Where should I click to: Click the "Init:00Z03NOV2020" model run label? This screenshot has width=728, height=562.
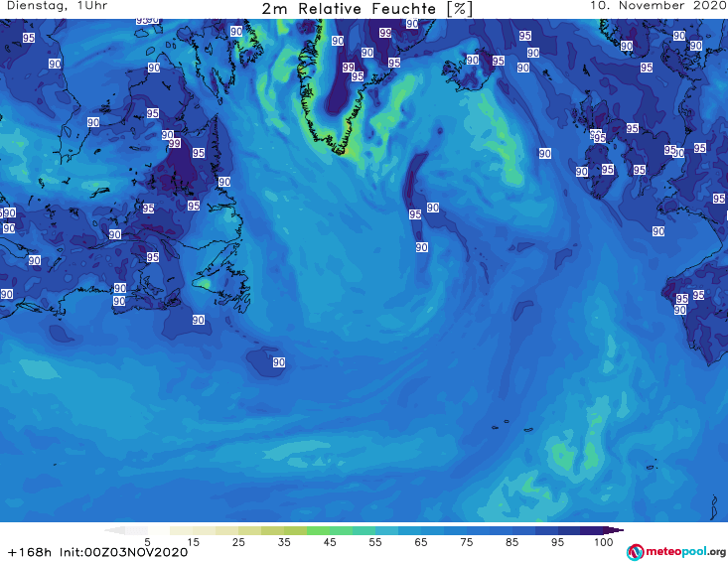point(123,552)
